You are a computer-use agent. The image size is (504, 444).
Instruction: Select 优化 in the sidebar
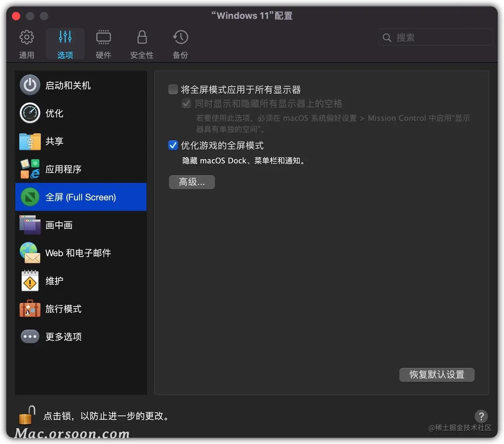[81, 113]
